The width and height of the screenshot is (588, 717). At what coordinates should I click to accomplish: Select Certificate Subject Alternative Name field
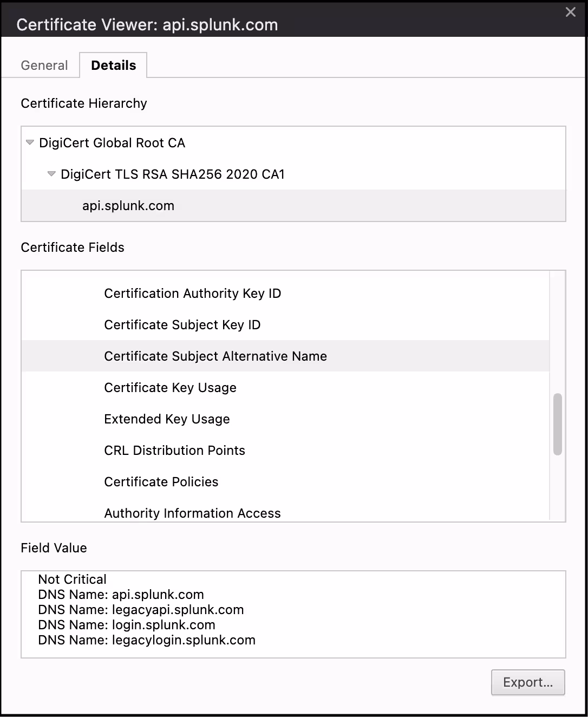(215, 356)
